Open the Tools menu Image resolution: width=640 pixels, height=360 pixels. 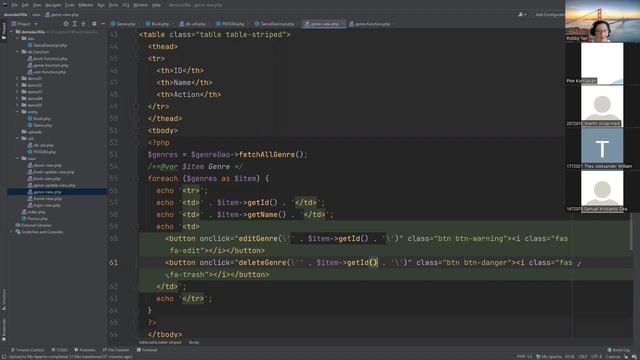(x=114, y=5)
